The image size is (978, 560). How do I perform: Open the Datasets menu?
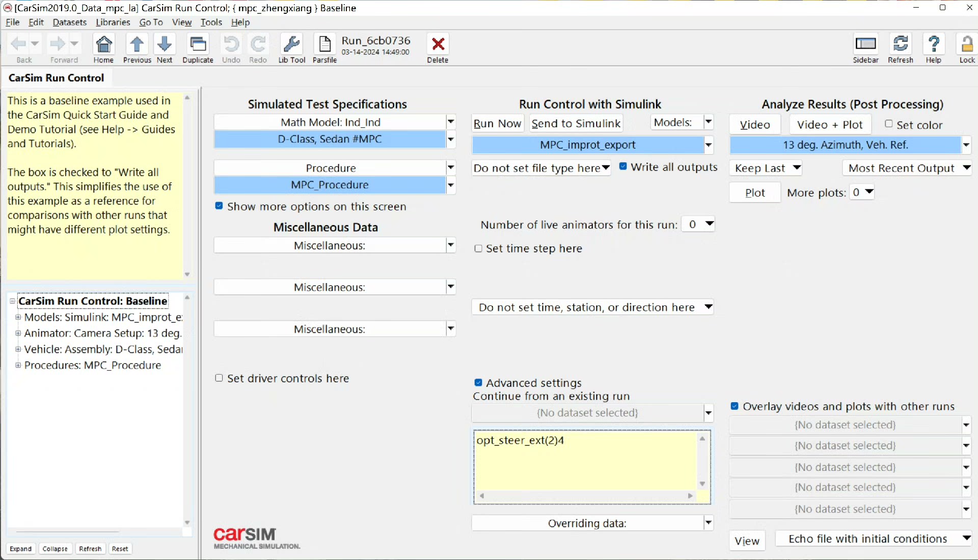click(69, 22)
